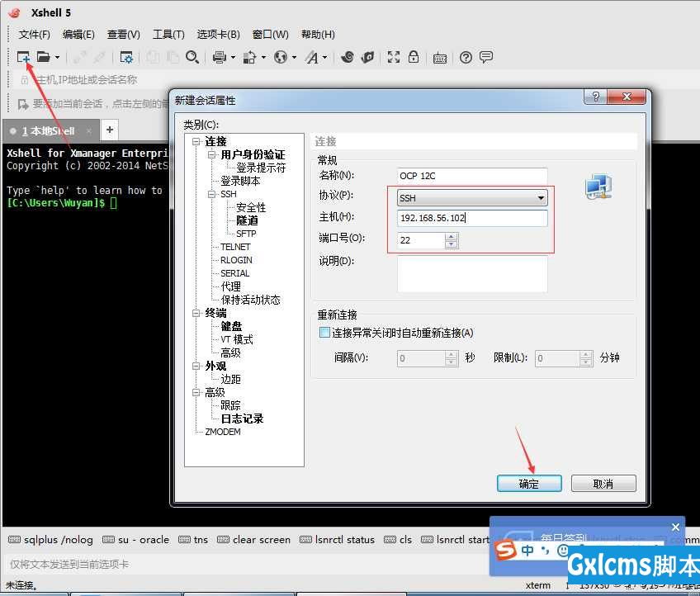Screen dimensions: 700x596
Task: Open the 帮助(H) menu
Action: (x=318, y=35)
